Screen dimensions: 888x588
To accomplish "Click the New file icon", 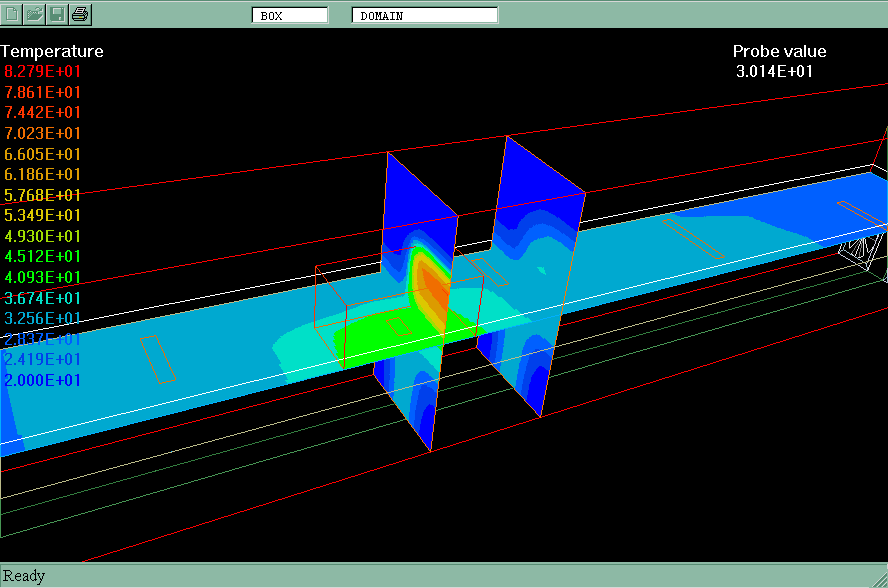I will (x=11, y=14).
